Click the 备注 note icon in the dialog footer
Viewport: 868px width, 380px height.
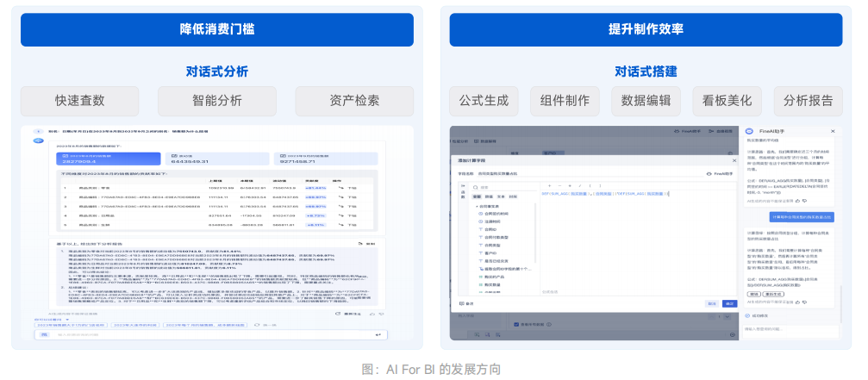(x=462, y=303)
